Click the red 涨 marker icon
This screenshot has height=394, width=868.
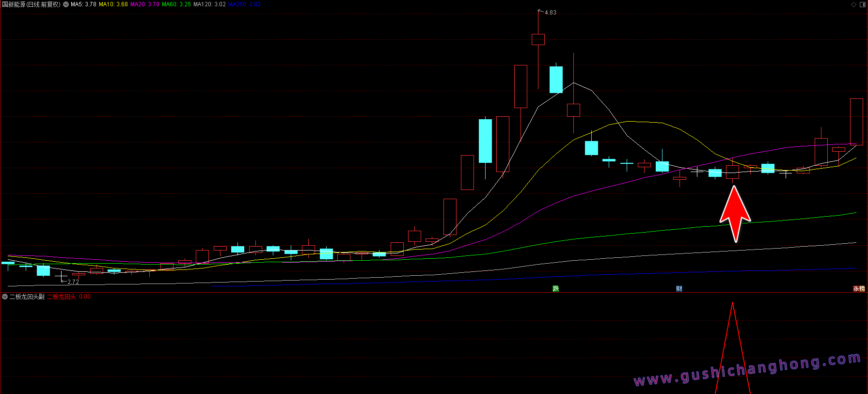pos(856,289)
